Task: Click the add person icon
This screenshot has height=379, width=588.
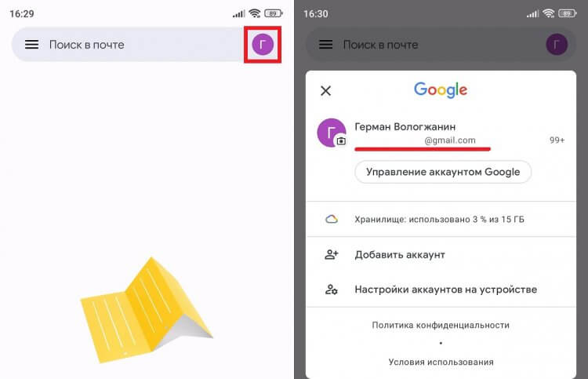Action: (332, 254)
